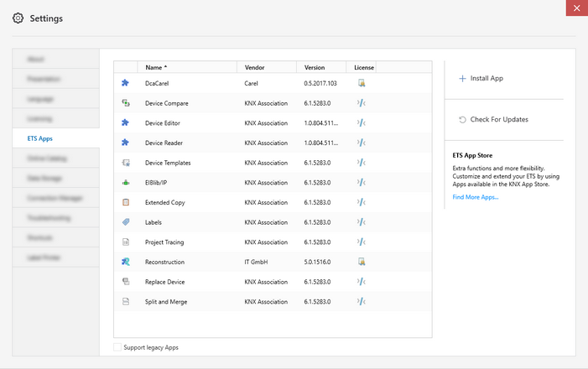
Task: Click the Extended Copy clipboard icon
Action: click(126, 202)
